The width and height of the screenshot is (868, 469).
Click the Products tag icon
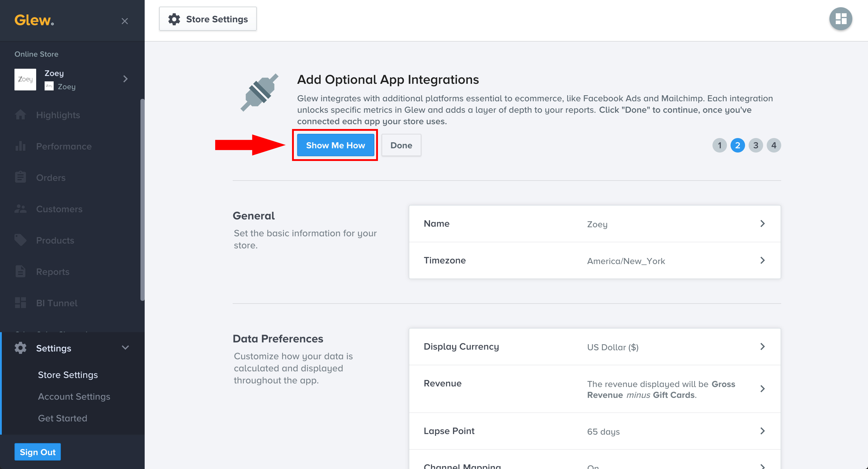(20, 240)
